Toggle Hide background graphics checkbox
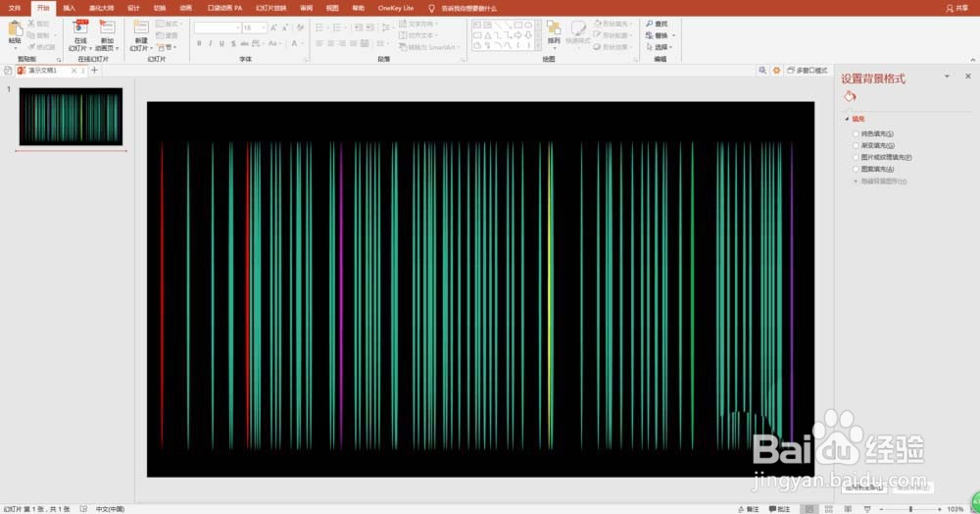This screenshot has width=980, height=514. click(x=856, y=181)
